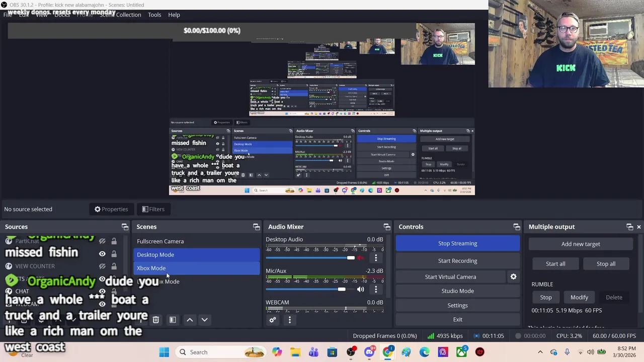Toggle lock on the CHAT source
This screenshot has width=644, height=362.
[114, 291]
